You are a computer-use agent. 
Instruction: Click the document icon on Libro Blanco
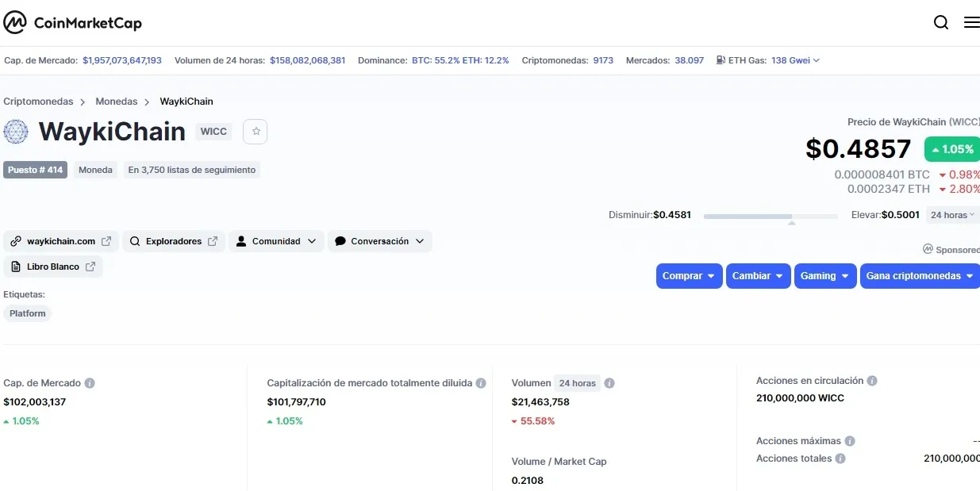(16, 267)
